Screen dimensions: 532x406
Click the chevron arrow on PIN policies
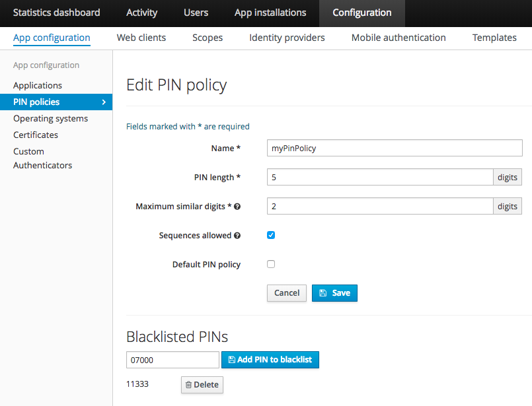(x=104, y=102)
